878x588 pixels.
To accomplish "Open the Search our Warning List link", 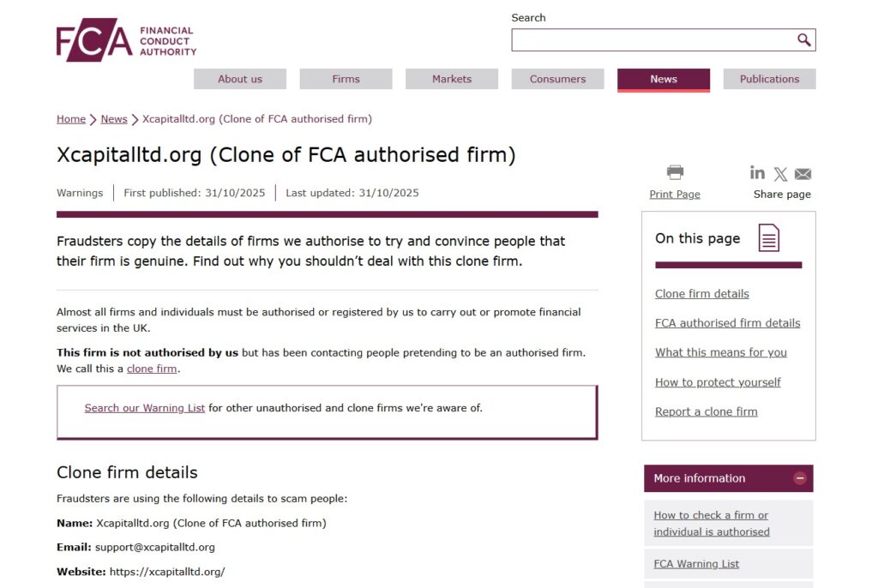I will coord(144,408).
